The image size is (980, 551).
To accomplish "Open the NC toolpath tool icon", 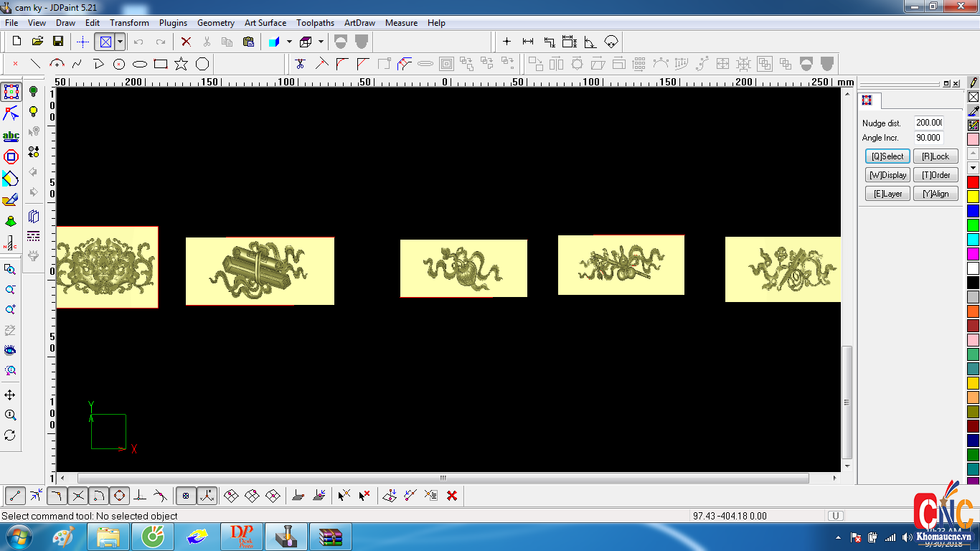I will point(11,243).
